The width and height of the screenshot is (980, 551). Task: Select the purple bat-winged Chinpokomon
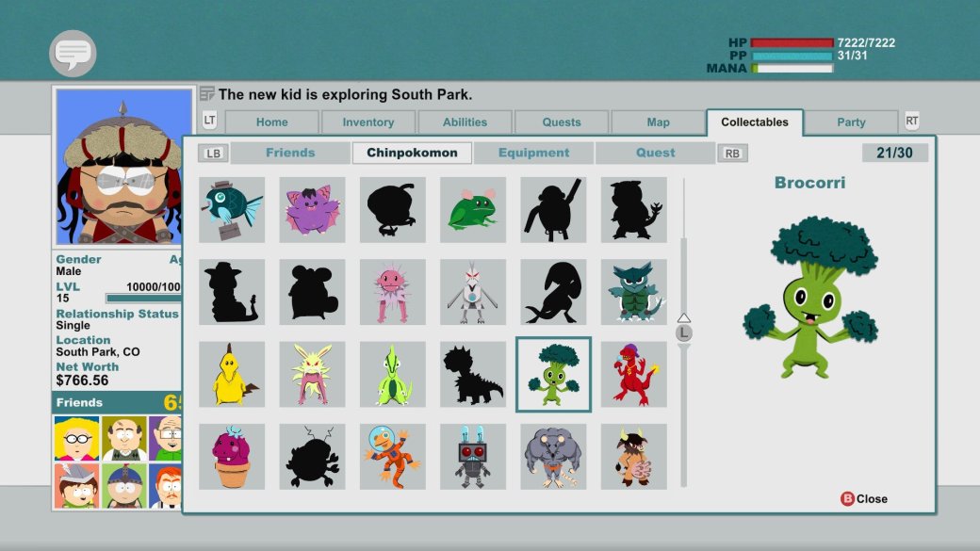coord(312,210)
